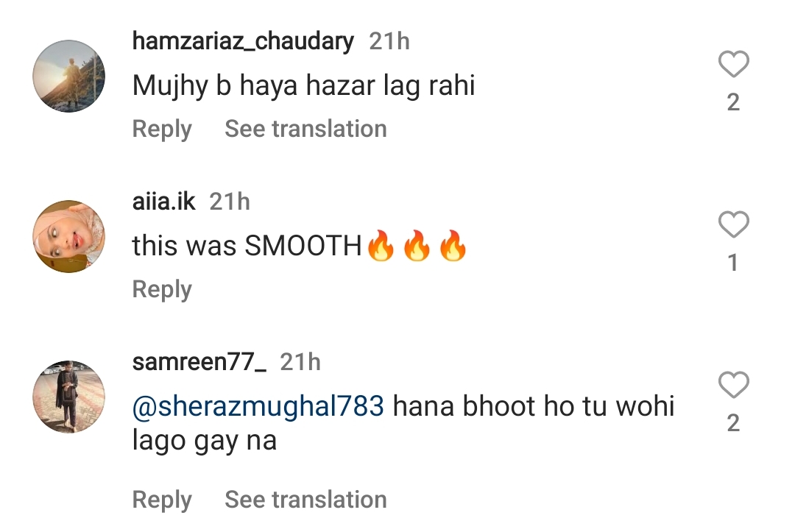Like samreen77_'s comment using heart icon
The image size is (795, 532).
[733, 385]
